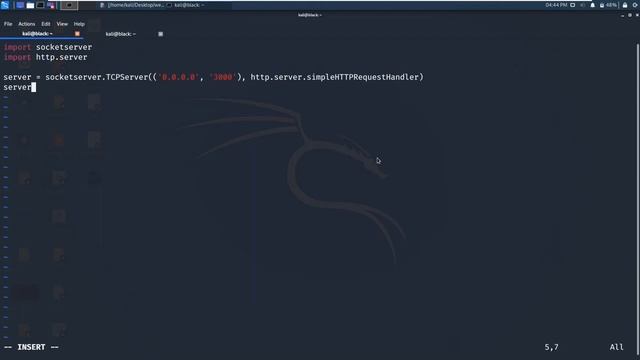Image resolution: width=640 pixels, height=360 pixels.
Task: Click the '-- INSERT --' mode indicator
Action: pos(31,347)
